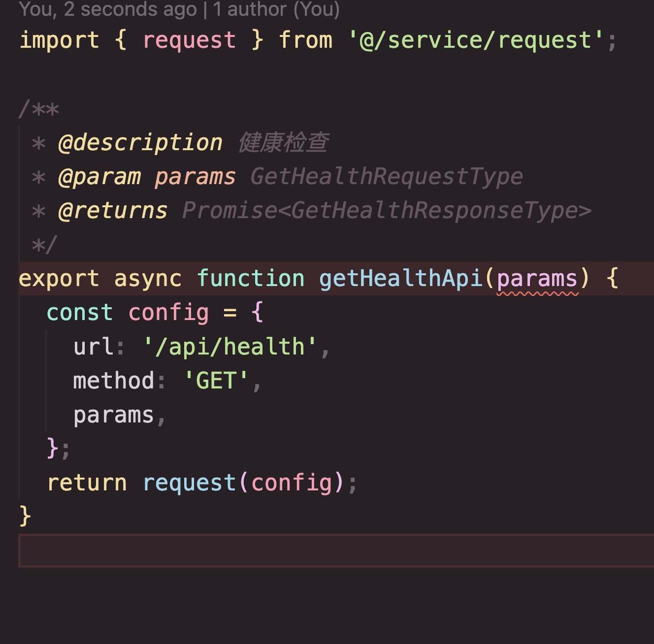Click the getHealthApi function name

coord(400,279)
